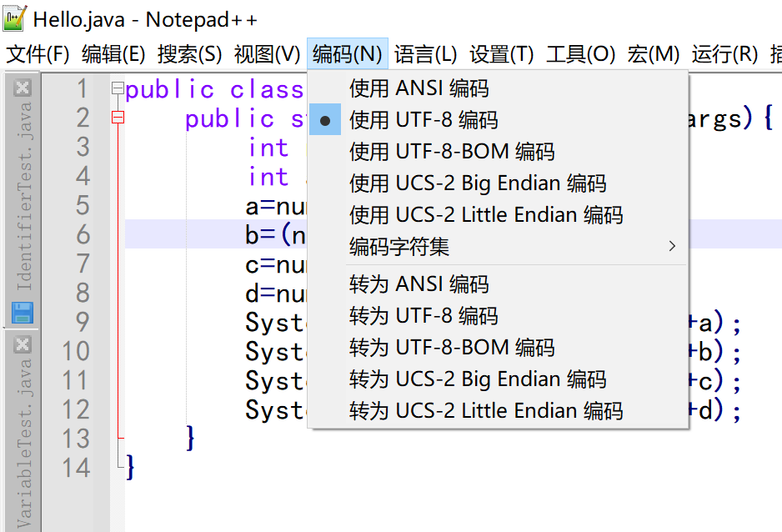Click the '+d);' text on line 12
782x532 pixels.
715,411
